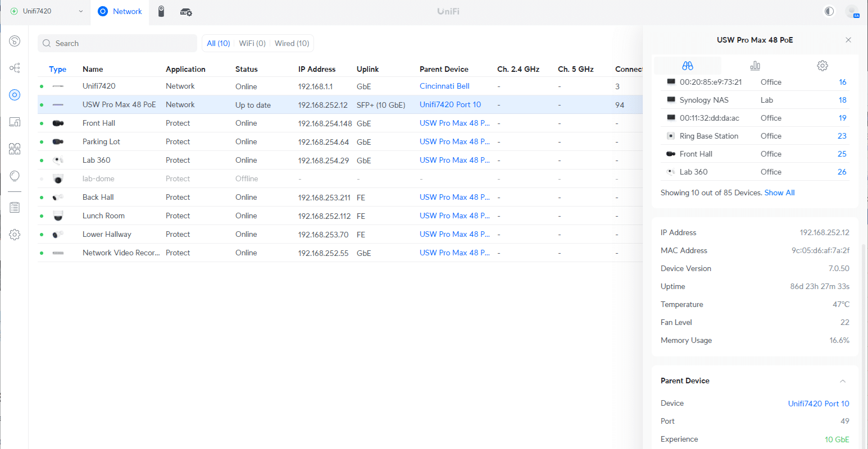Click the MAC Address value 9c:05:d6:af:7a:2f
This screenshot has height=449, width=868.
(820, 250)
